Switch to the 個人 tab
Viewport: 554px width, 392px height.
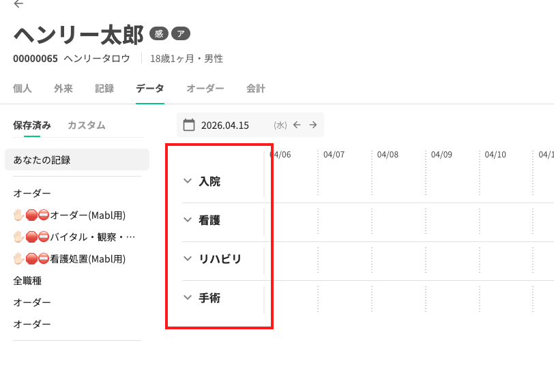click(x=23, y=89)
